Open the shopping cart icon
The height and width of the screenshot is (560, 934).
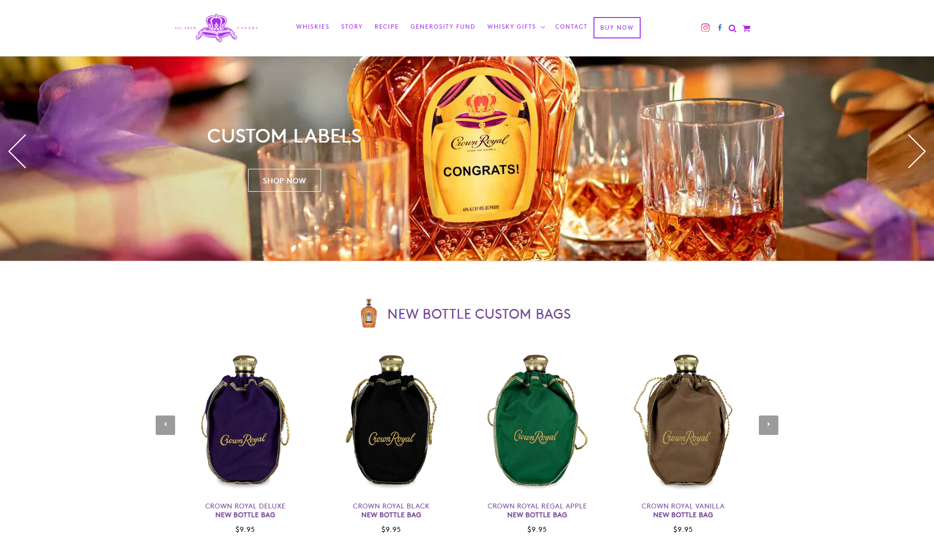[746, 28]
